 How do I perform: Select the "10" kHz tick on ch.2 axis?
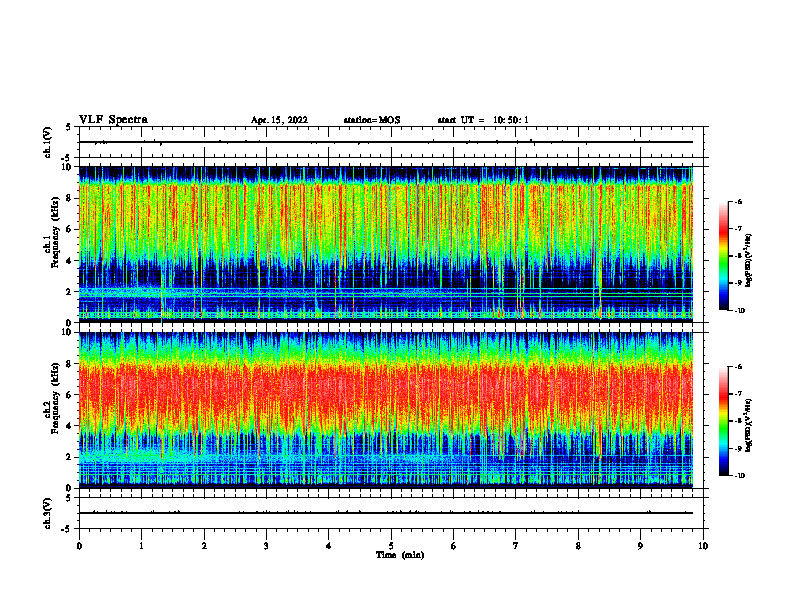point(67,333)
